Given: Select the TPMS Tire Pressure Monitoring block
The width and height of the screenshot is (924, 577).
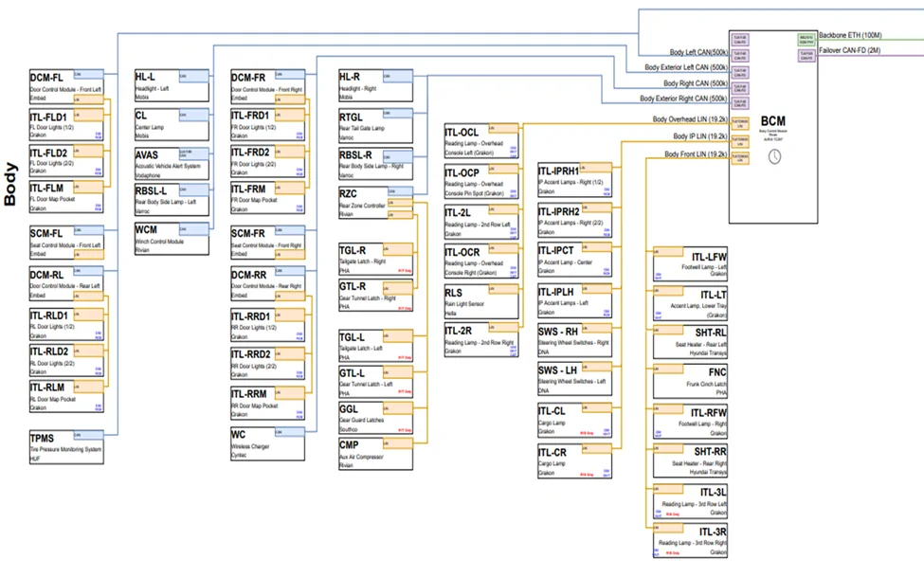Looking at the screenshot, I should (x=66, y=447).
